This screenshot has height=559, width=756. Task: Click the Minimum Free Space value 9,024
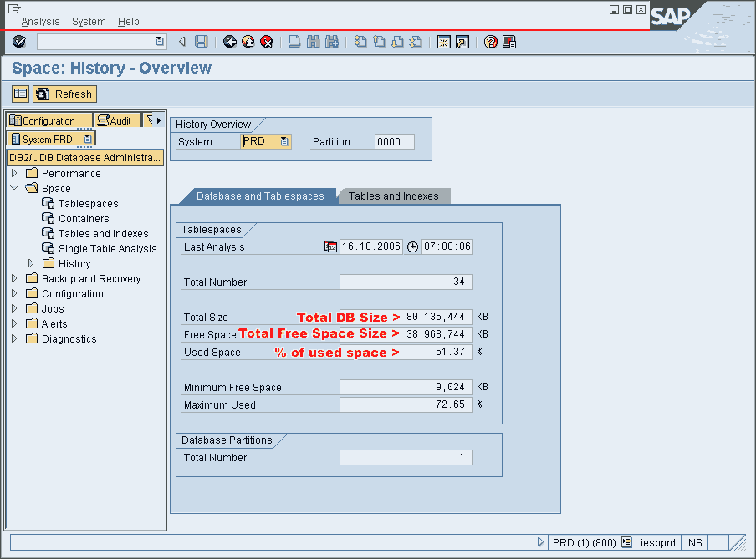pyautogui.click(x=406, y=387)
